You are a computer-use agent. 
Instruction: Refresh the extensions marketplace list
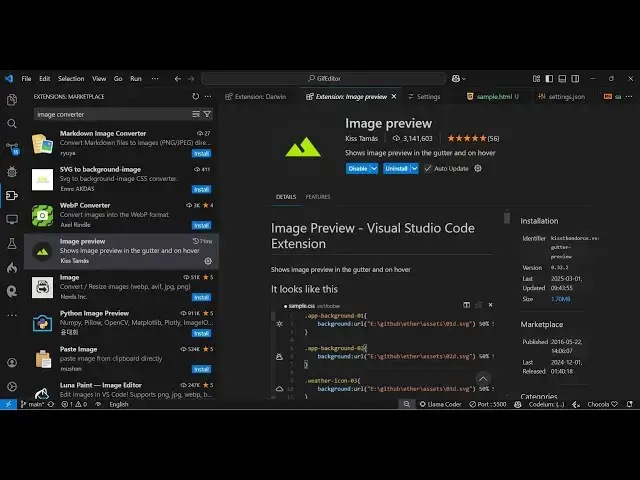[196, 96]
